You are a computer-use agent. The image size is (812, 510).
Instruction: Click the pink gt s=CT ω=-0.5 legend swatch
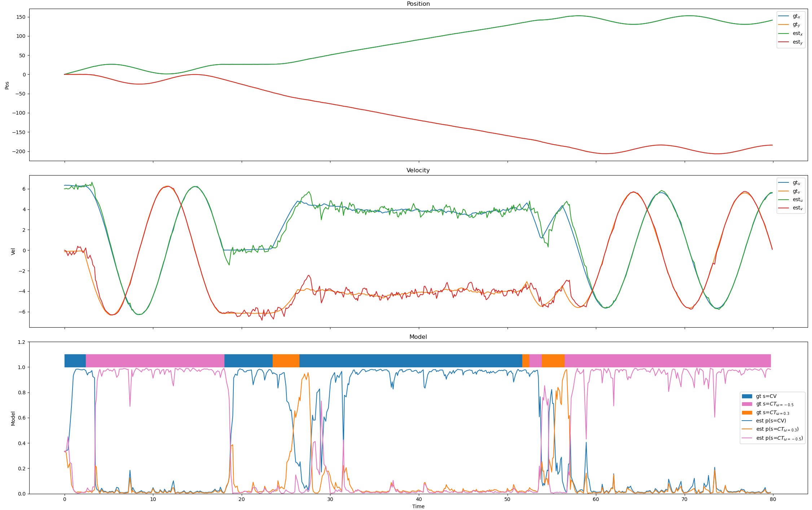point(747,404)
